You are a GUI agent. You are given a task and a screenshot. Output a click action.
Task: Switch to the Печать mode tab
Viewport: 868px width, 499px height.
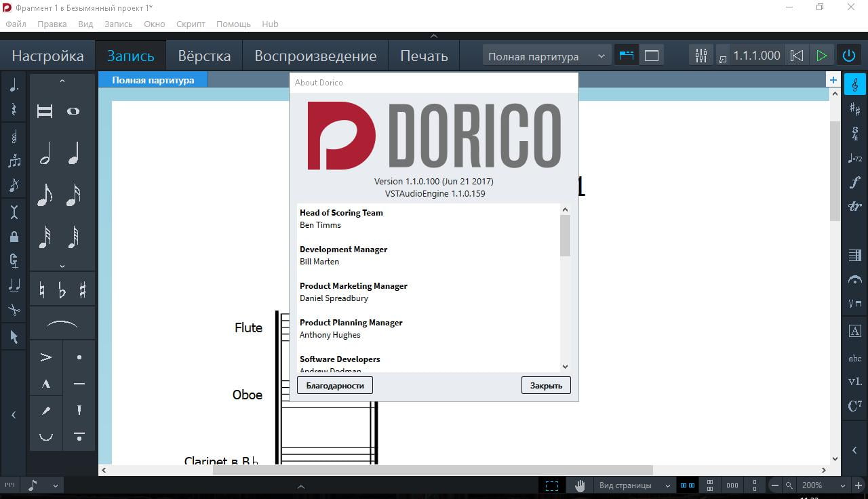(424, 56)
